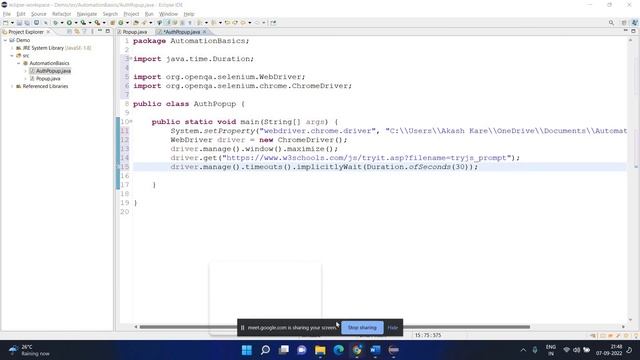Select the AuthPopup.java editor tab
The width and height of the screenshot is (640, 360).
point(181,32)
